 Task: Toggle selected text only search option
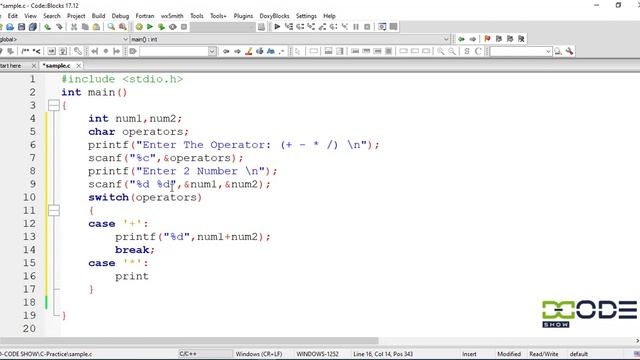click(260, 51)
